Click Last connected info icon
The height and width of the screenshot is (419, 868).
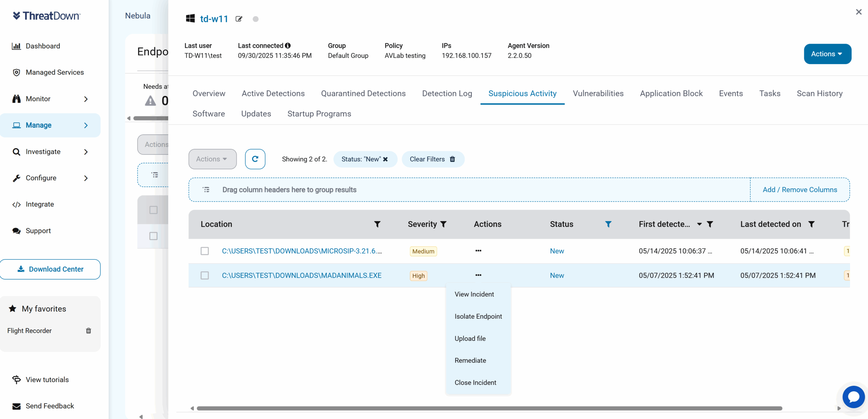[x=288, y=45]
